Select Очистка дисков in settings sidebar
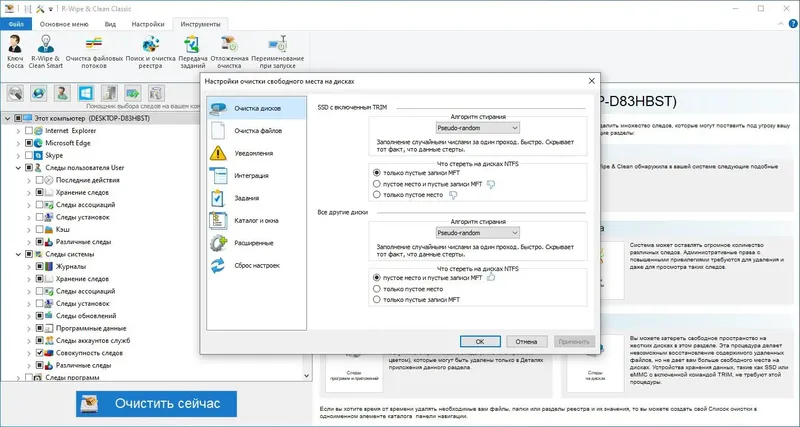Viewport: 800px width, 427px height. 256,108
